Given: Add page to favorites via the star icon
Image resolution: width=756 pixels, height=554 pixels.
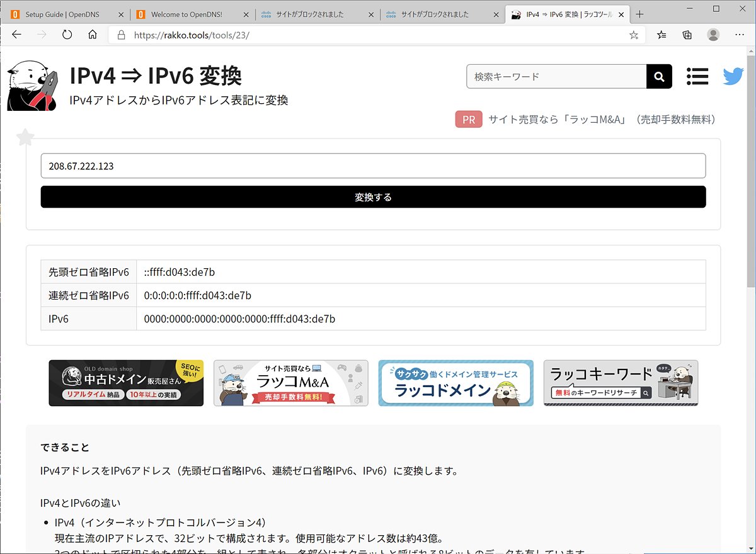Looking at the screenshot, I should click(635, 35).
